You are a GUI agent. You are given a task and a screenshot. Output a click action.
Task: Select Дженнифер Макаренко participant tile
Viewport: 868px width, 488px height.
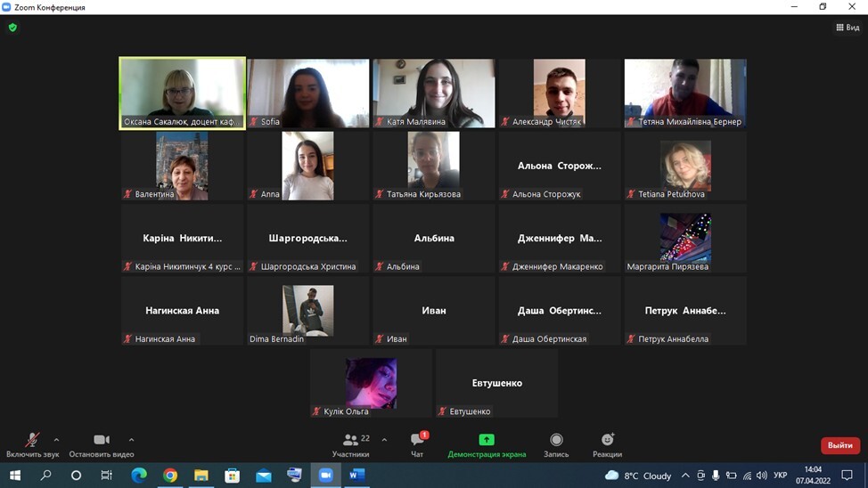[x=560, y=239]
